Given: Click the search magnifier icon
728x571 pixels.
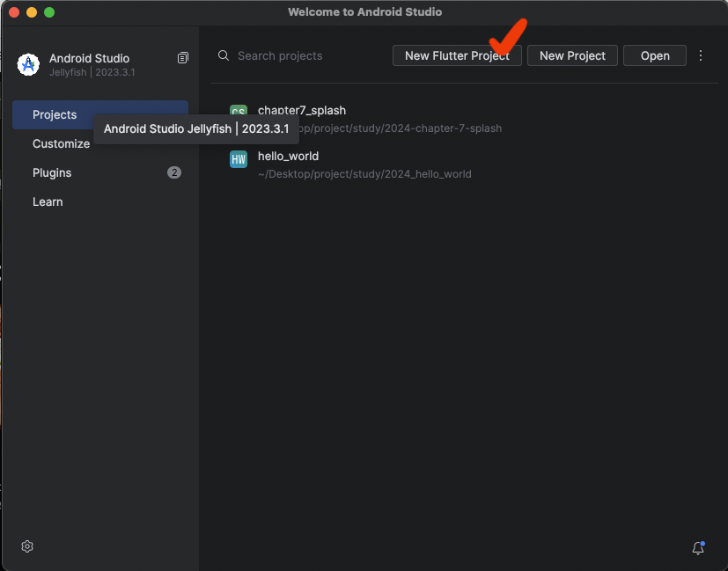Looking at the screenshot, I should coord(224,55).
